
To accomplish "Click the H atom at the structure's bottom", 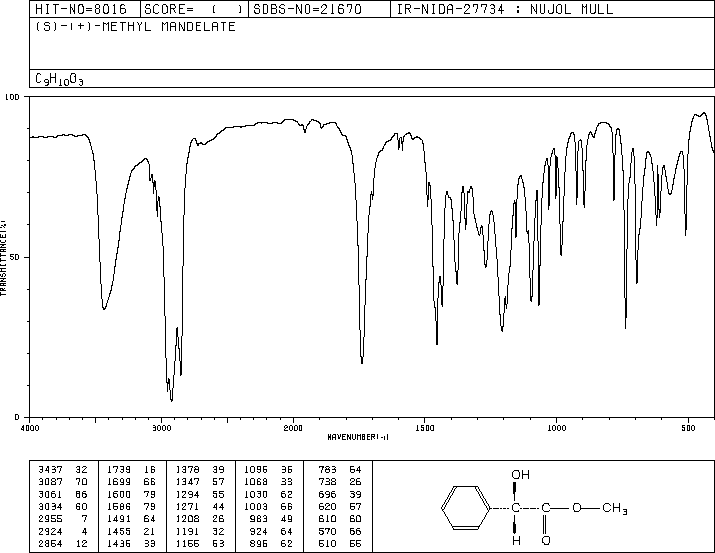I will [516, 541].
